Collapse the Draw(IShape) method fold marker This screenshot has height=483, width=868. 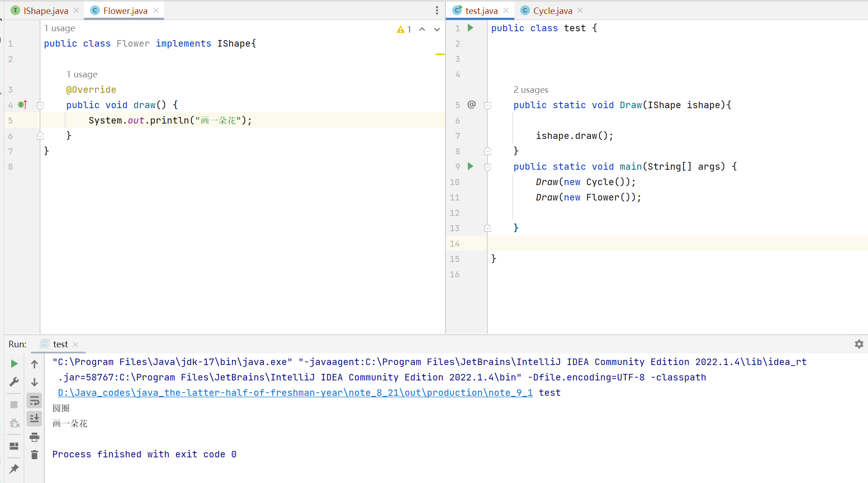[487, 106]
